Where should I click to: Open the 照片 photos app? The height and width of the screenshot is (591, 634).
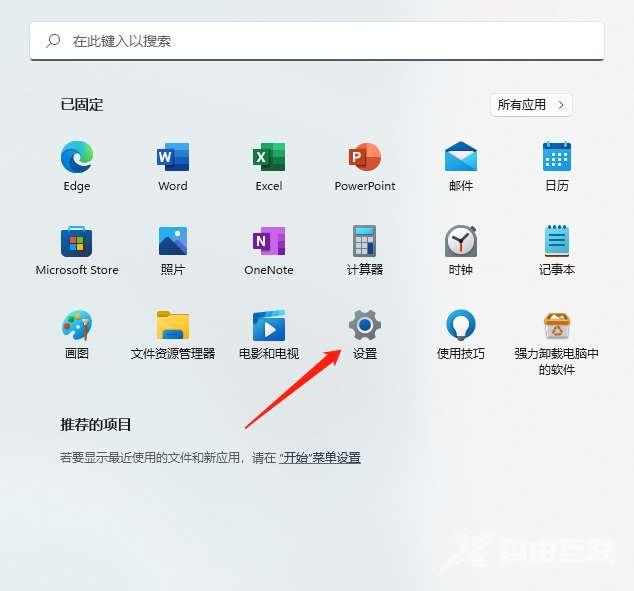click(x=173, y=241)
